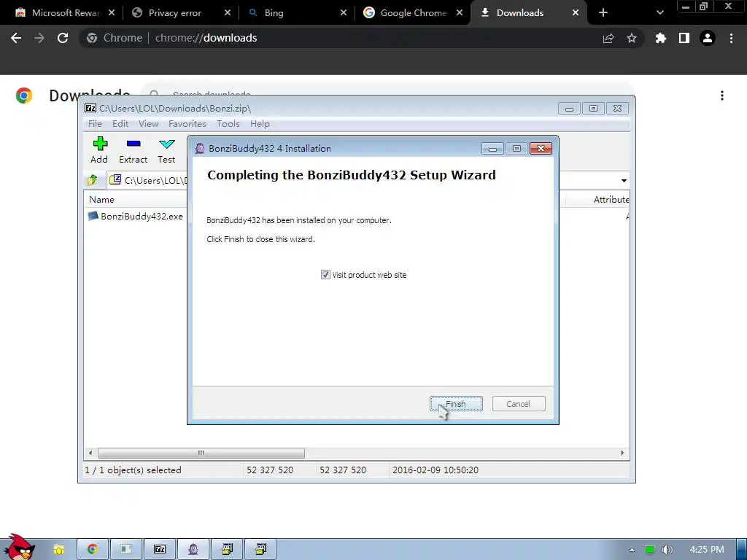The image size is (747, 560).
Task: Click the Angry Birds Start button
Action: coord(19,548)
